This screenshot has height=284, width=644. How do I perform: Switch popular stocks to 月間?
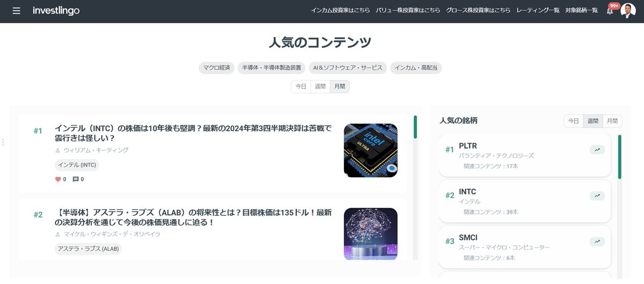[x=612, y=121]
